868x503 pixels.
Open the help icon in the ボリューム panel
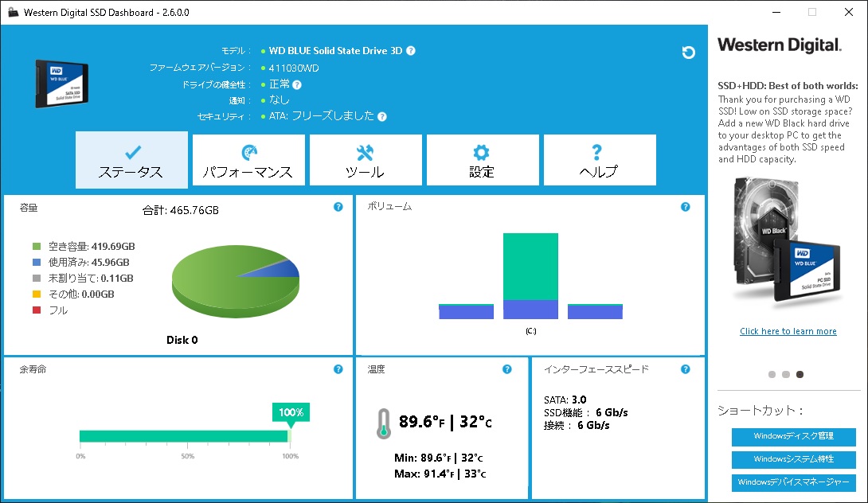click(686, 207)
